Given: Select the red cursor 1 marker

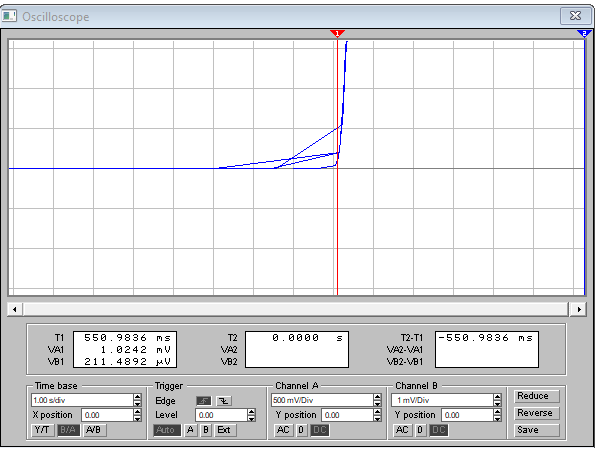Looking at the screenshot, I should pyautogui.click(x=337, y=34).
